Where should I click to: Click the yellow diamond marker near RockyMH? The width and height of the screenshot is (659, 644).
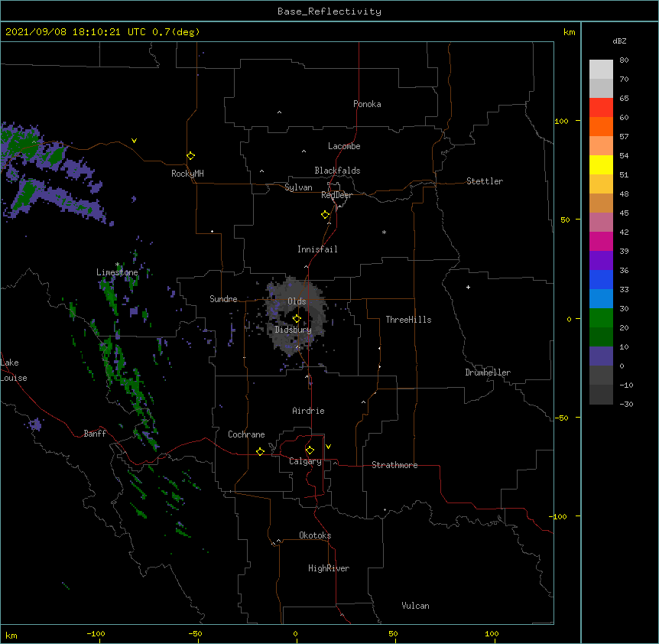[190, 156]
